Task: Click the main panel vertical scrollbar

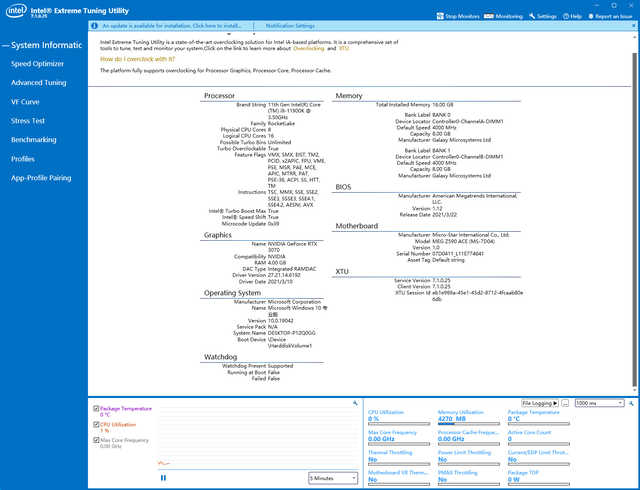Action: click(634, 220)
